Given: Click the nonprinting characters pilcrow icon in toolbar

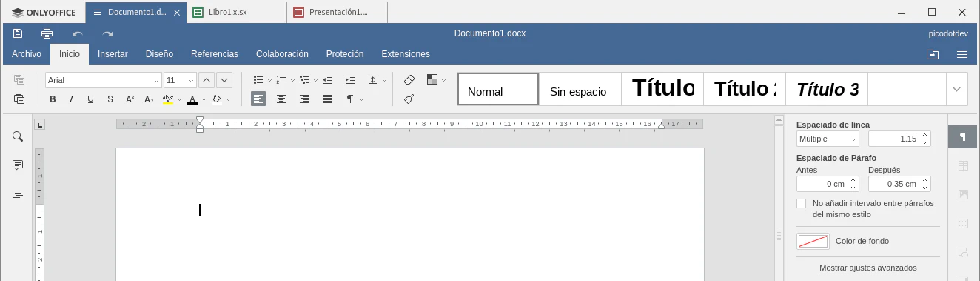Looking at the screenshot, I should click(350, 99).
